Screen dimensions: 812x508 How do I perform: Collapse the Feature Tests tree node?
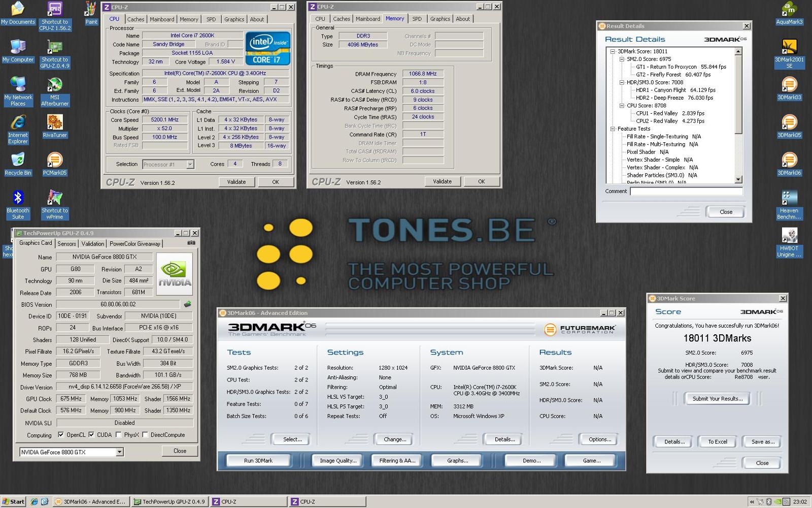[x=613, y=129]
